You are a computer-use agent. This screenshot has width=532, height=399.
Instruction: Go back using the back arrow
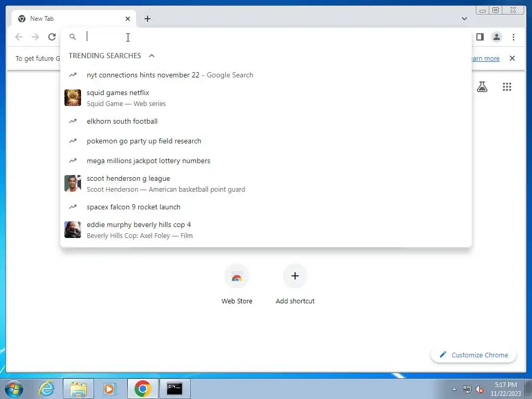(x=19, y=37)
